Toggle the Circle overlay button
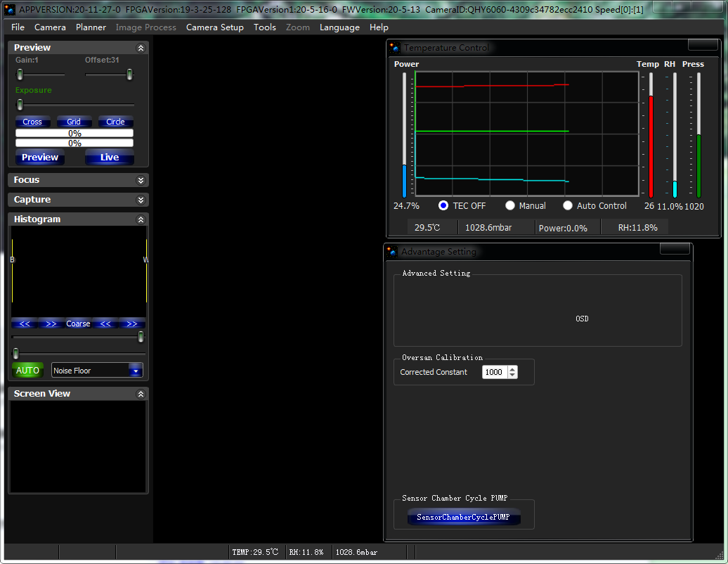Image resolution: width=728 pixels, height=564 pixels. [116, 122]
